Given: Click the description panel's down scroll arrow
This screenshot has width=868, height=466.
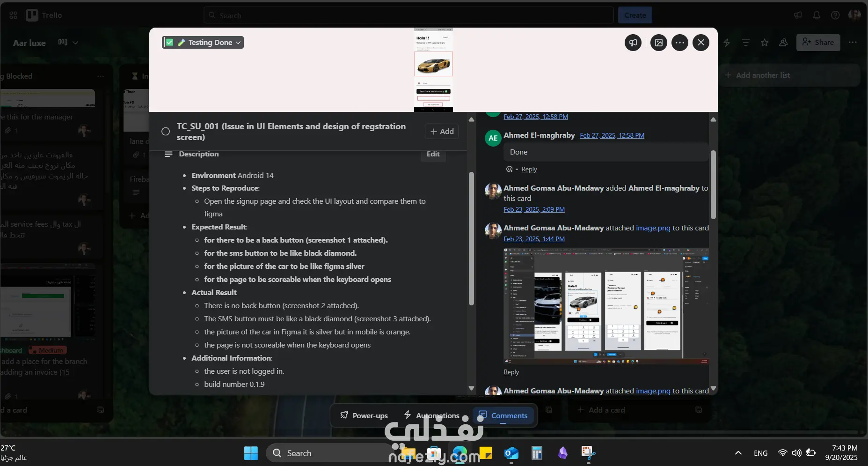Looking at the screenshot, I should tap(471, 388).
